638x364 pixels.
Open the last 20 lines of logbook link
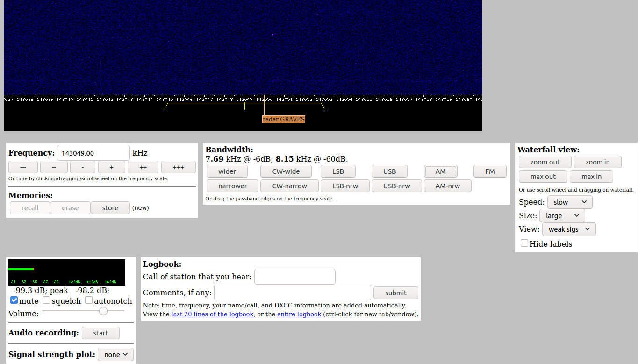(212, 314)
